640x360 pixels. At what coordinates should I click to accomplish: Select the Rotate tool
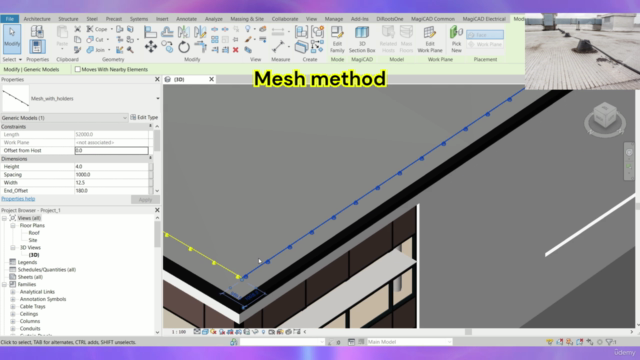184,47
